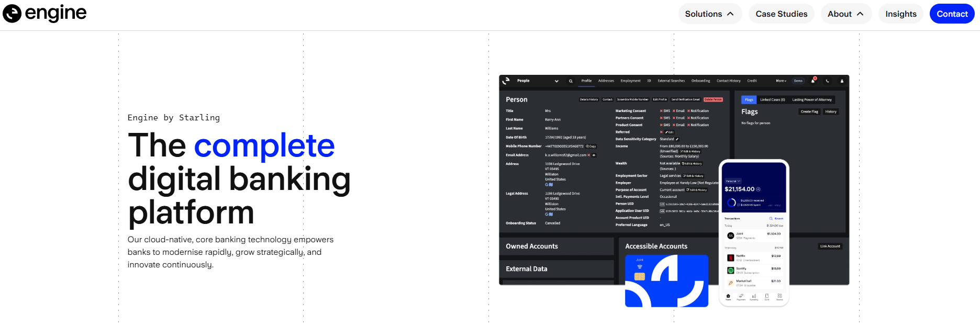
Task: Click the Spotify transaction row
Action: pyautogui.click(x=754, y=270)
